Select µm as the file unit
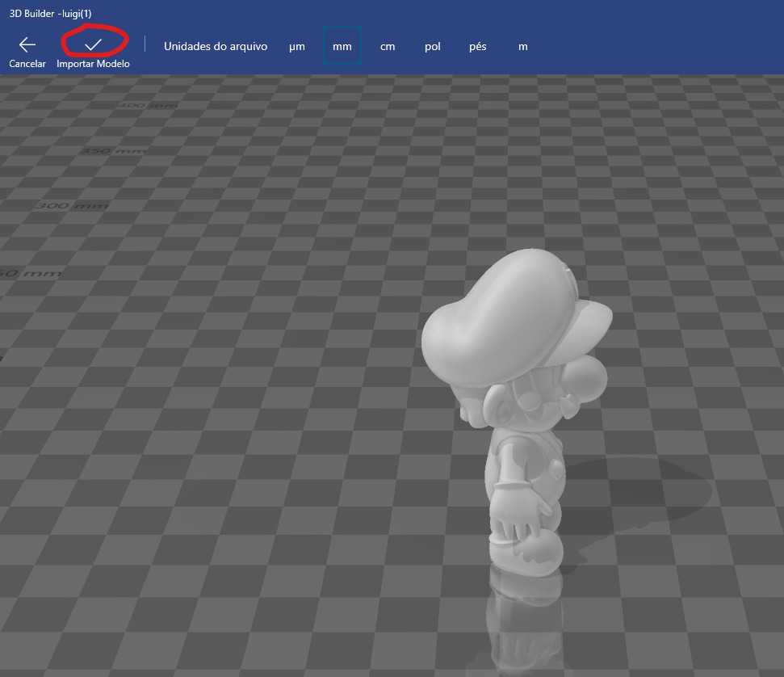Image resolution: width=784 pixels, height=677 pixels. coord(297,47)
